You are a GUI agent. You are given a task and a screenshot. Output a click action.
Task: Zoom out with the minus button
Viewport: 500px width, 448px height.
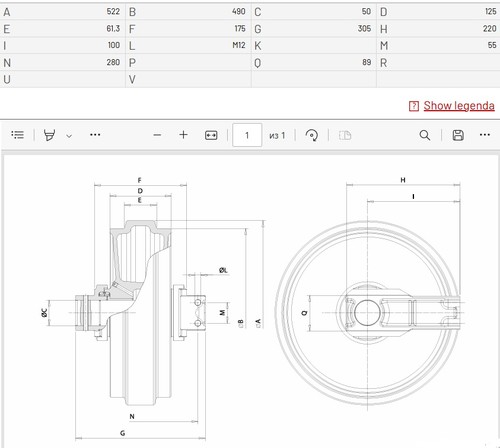(x=157, y=135)
